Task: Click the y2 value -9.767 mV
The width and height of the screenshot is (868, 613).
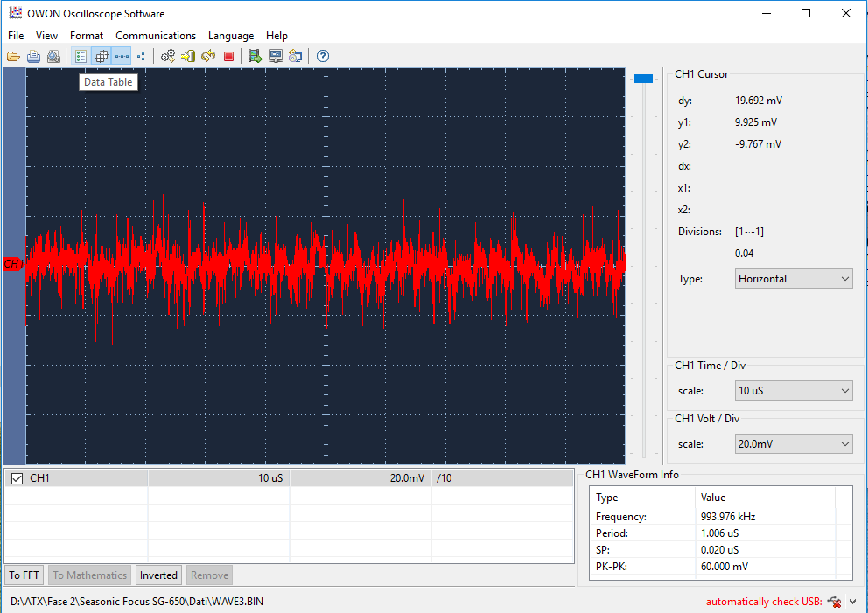Action: [758, 144]
